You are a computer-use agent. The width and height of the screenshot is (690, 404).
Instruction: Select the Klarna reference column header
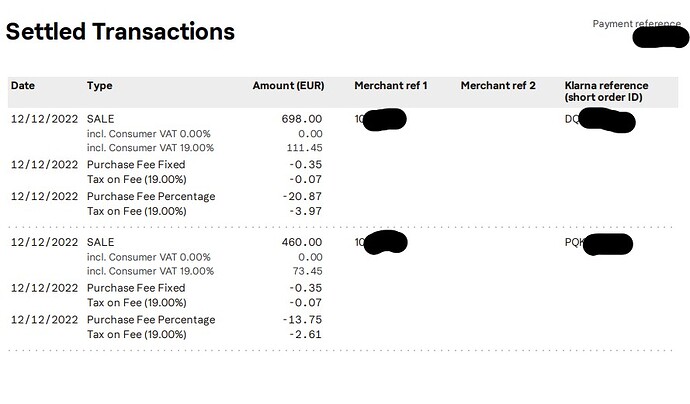606,92
